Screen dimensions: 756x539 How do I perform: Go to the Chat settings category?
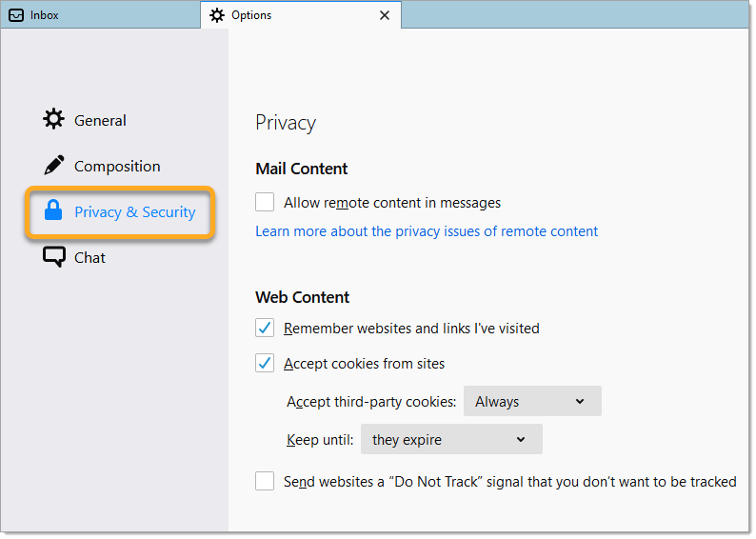[90, 258]
